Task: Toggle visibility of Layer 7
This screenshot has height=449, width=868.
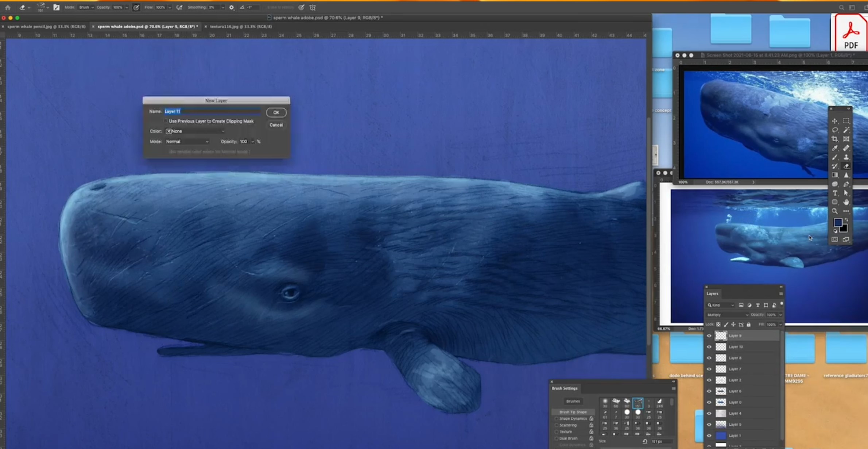Action: [x=709, y=369]
